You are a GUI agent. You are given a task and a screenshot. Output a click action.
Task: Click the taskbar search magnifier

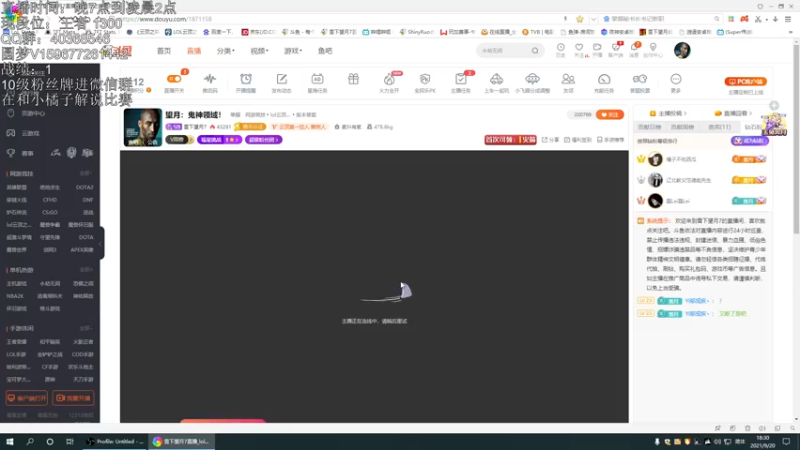point(30,442)
